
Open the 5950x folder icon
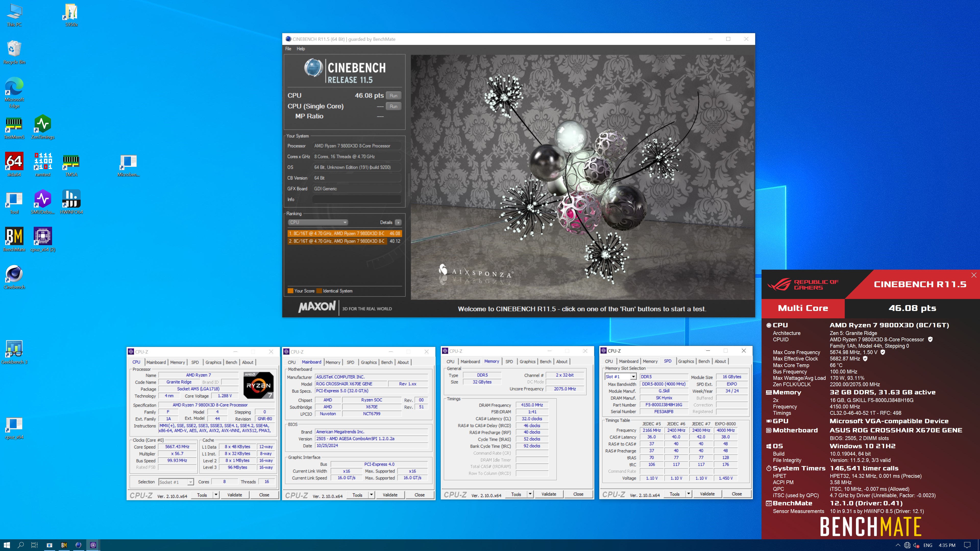tap(71, 15)
